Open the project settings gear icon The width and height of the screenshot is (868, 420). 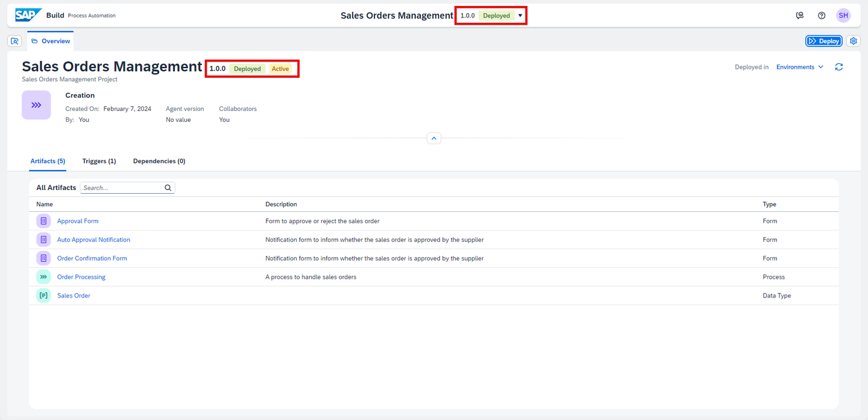[x=854, y=41]
